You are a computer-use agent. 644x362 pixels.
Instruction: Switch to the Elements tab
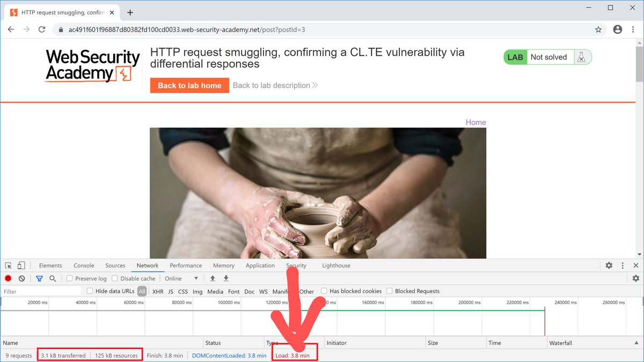50,265
